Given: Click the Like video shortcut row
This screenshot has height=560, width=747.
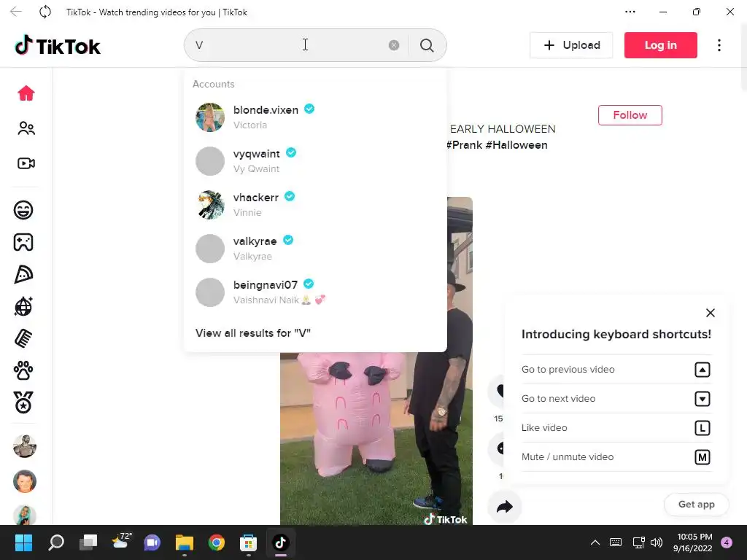Looking at the screenshot, I should [x=616, y=427].
